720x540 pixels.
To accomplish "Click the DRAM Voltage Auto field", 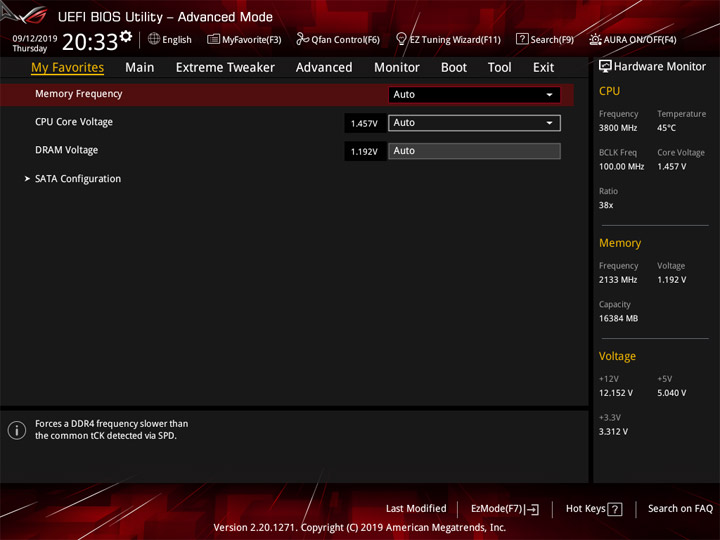I will pos(474,151).
